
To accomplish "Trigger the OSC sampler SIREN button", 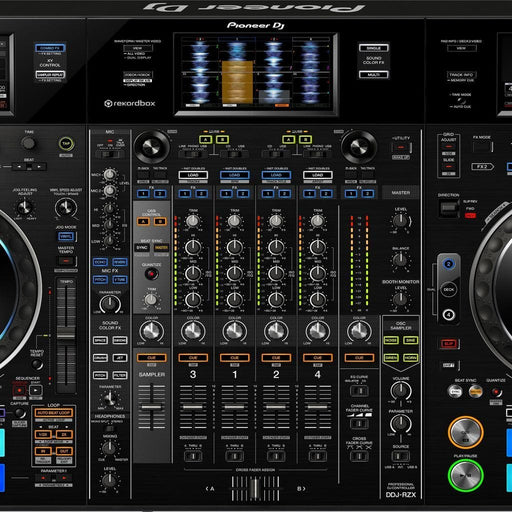I will pos(391,358).
